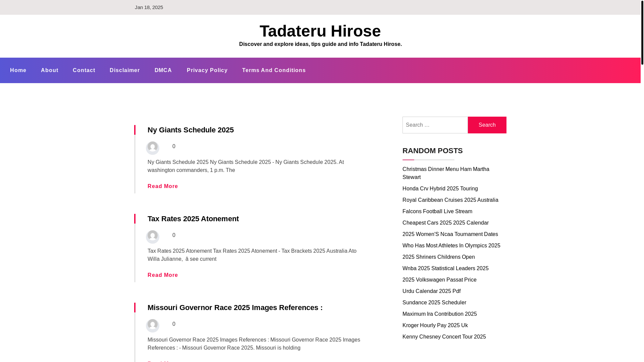Open Urdu Calendar 2025 Pdf link
The width and height of the screenshot is (644, 362).
(431, 291)
